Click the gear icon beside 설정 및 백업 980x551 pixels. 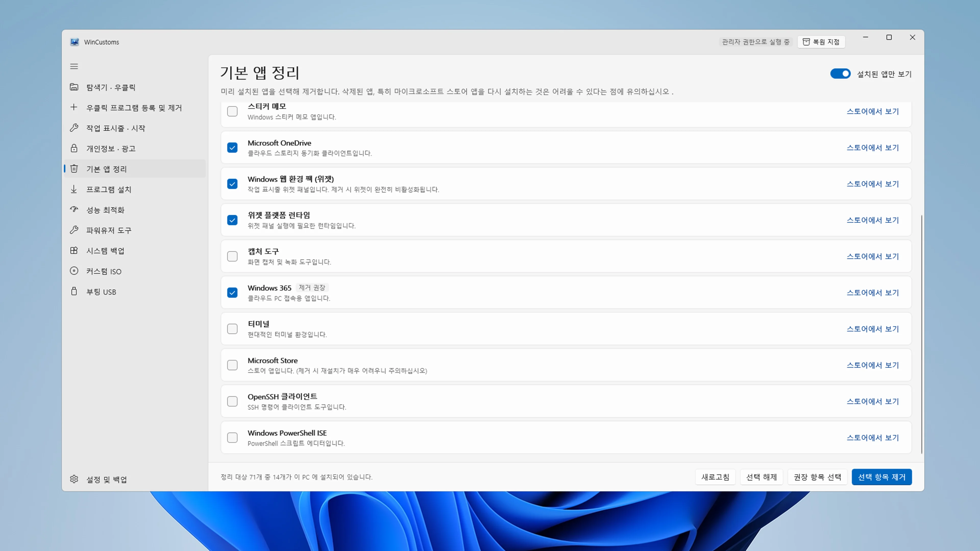[x=74, y=479]
